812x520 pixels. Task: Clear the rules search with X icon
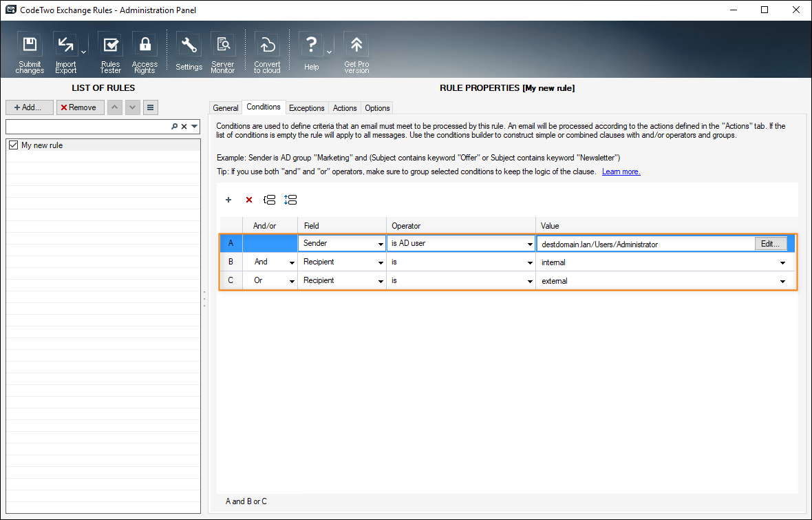pyautogui.click(x=184, y=126)
